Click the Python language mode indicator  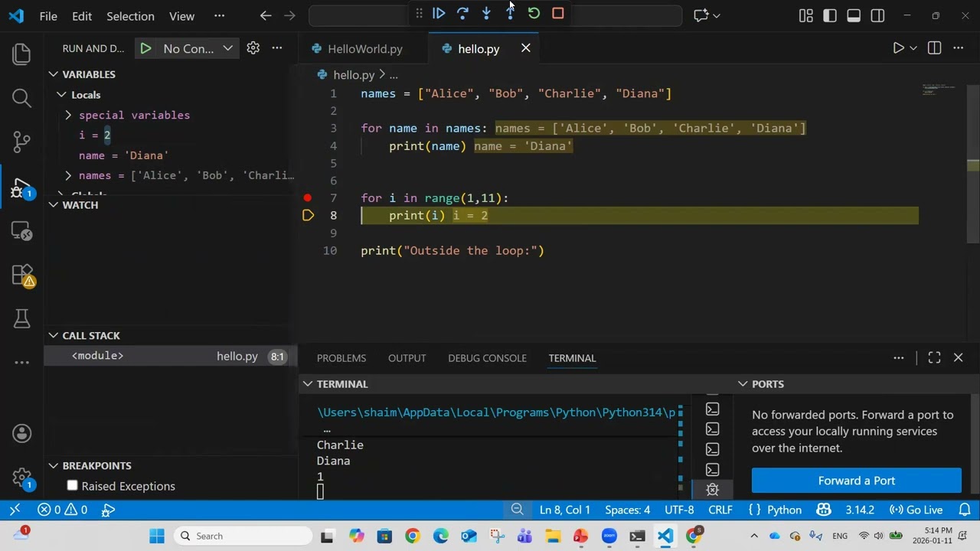784,510
